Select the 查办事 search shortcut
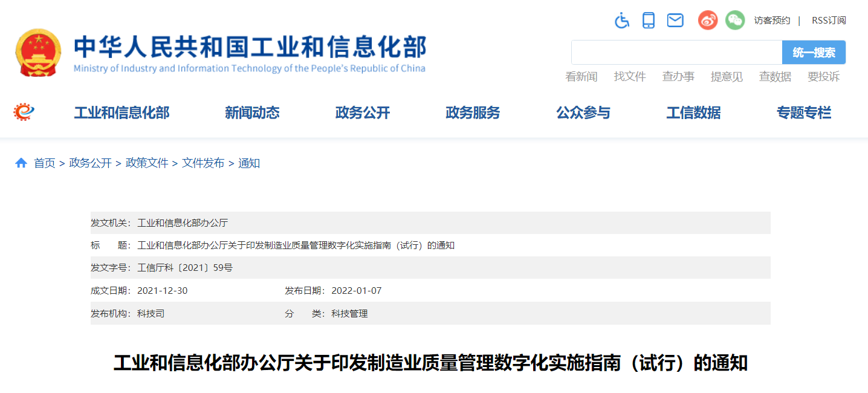Viewport: 868px width, 393px height. point(678,77)
